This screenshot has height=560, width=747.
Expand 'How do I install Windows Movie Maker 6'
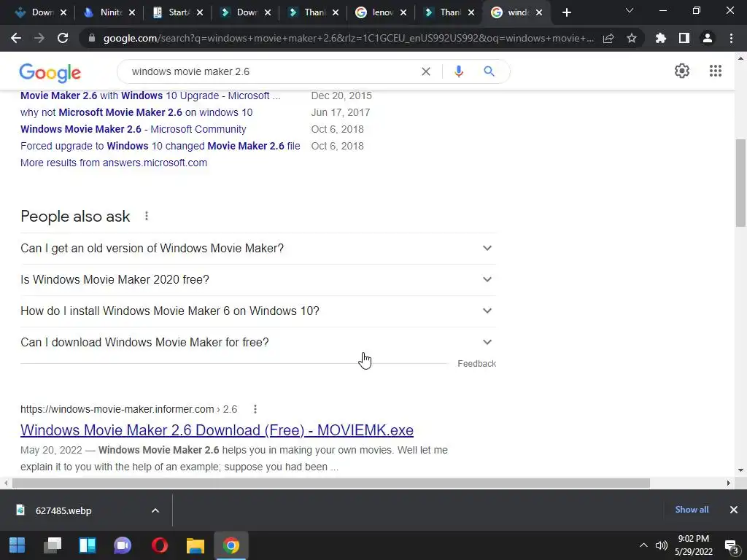point(258,311)
